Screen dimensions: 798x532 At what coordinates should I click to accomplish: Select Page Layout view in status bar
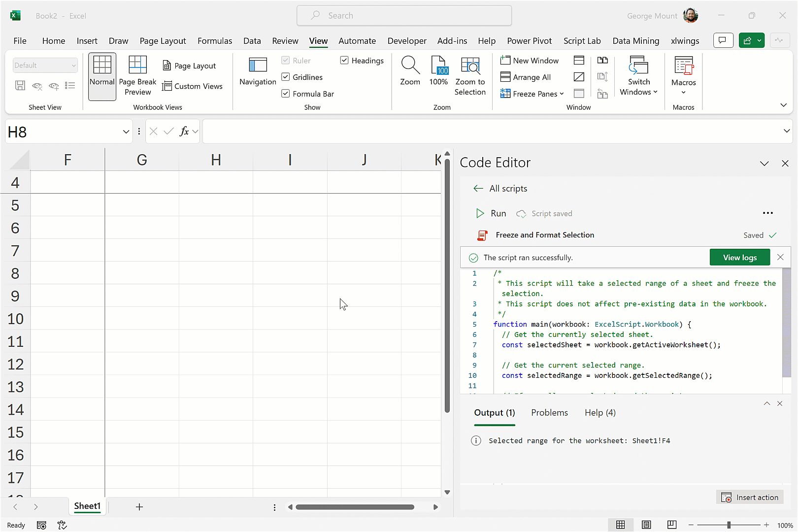(x=646, y=525)
